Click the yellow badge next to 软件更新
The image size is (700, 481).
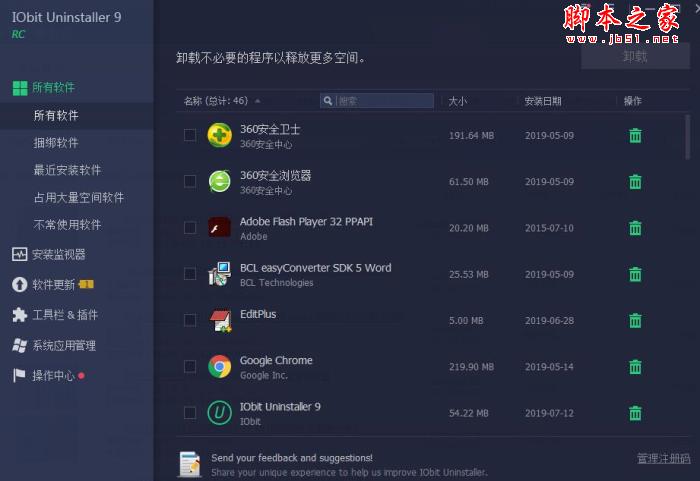[x=86, y=284]
